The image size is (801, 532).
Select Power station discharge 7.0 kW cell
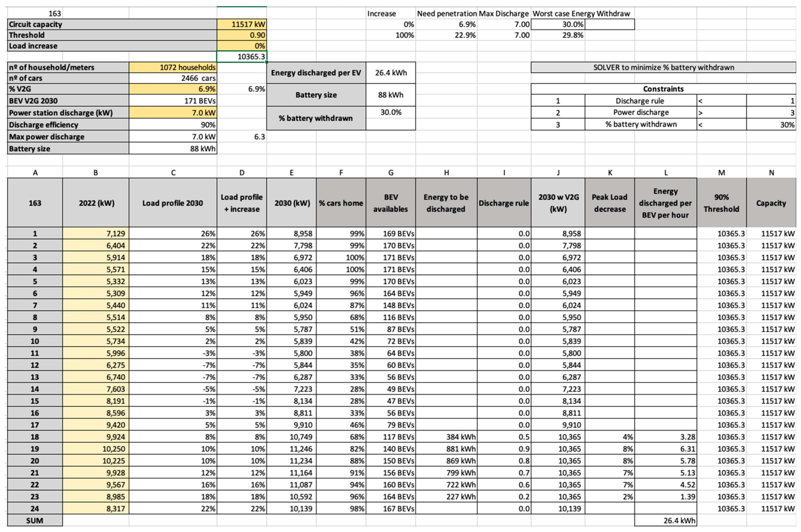[x=173, y=113]
